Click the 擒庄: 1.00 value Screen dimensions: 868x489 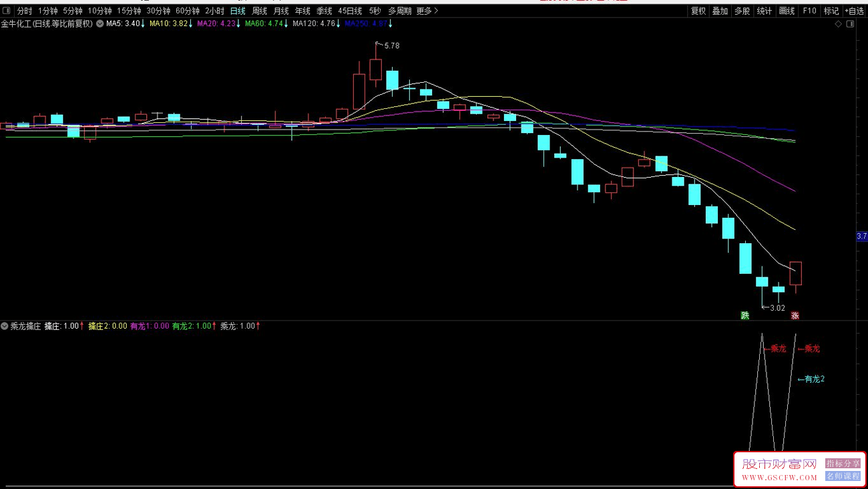pos(64,326)
